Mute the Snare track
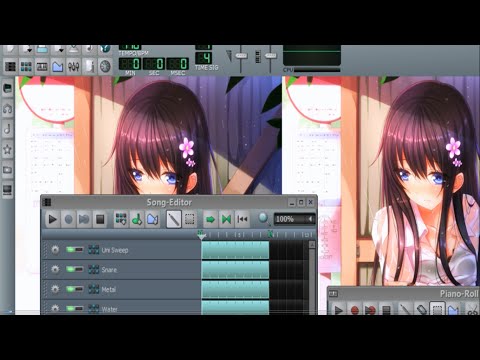Image resolution: width=480 pixels, height=360 pixels. click(71, 269)
